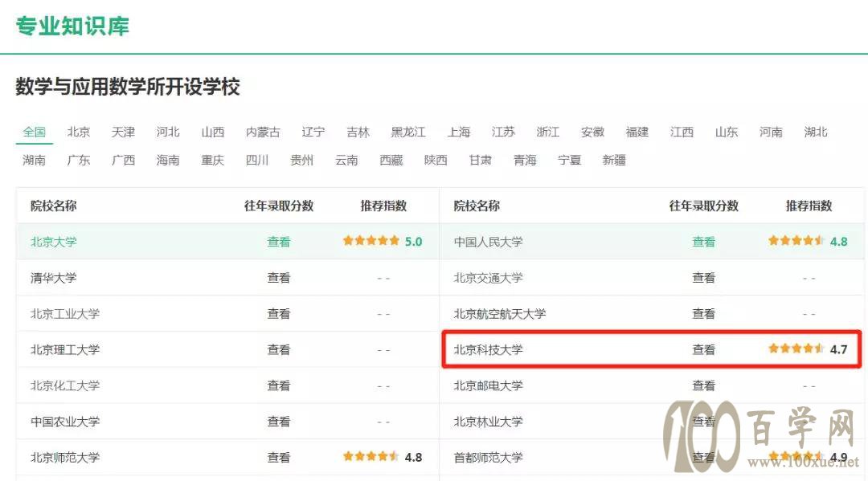This screenshot has width=868, height=481.
Task: Switch to the 新疆 region tab
Action: coord(615,161)
